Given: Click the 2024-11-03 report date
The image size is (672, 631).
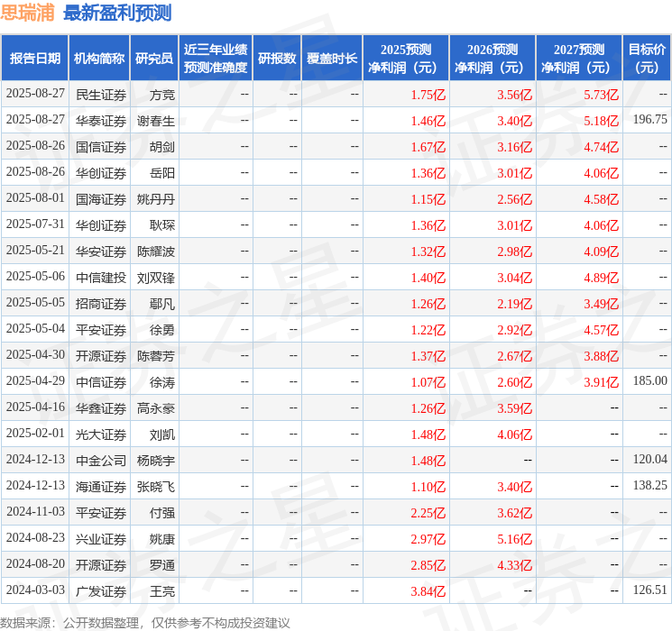Looking at the screenshot, I should pos(35,511).
